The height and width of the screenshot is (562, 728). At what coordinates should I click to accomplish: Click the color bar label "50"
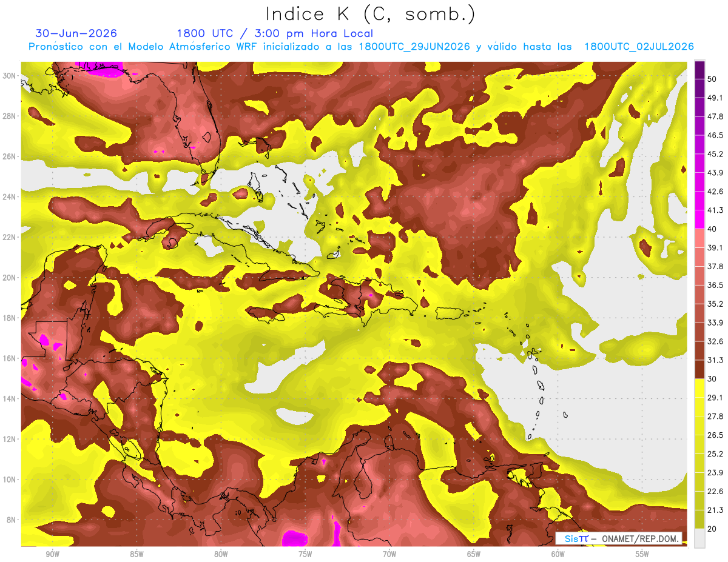(713, 78)
